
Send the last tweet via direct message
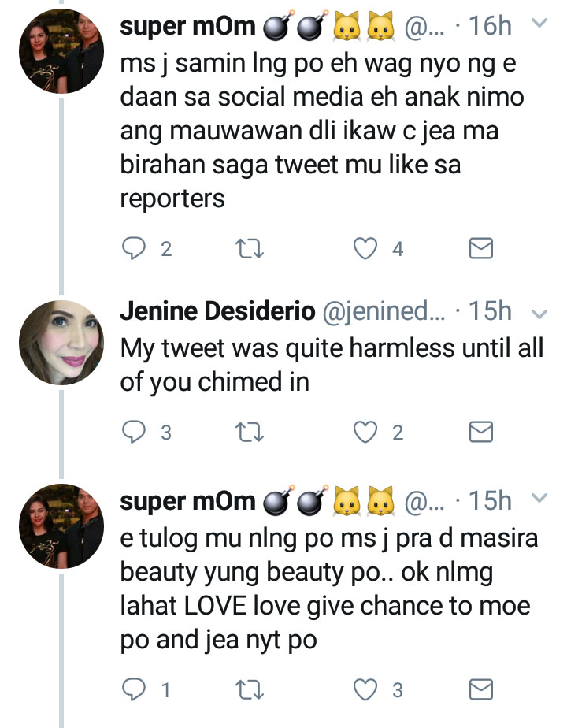480,690
